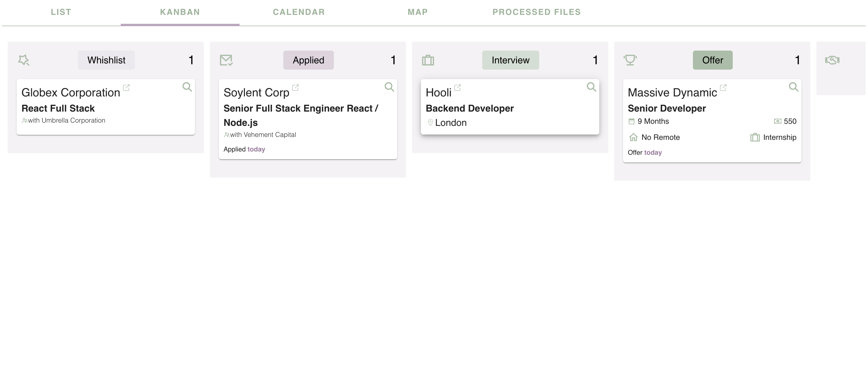Inspect Massive Dynamic card via magnifier

coord(793,87)
